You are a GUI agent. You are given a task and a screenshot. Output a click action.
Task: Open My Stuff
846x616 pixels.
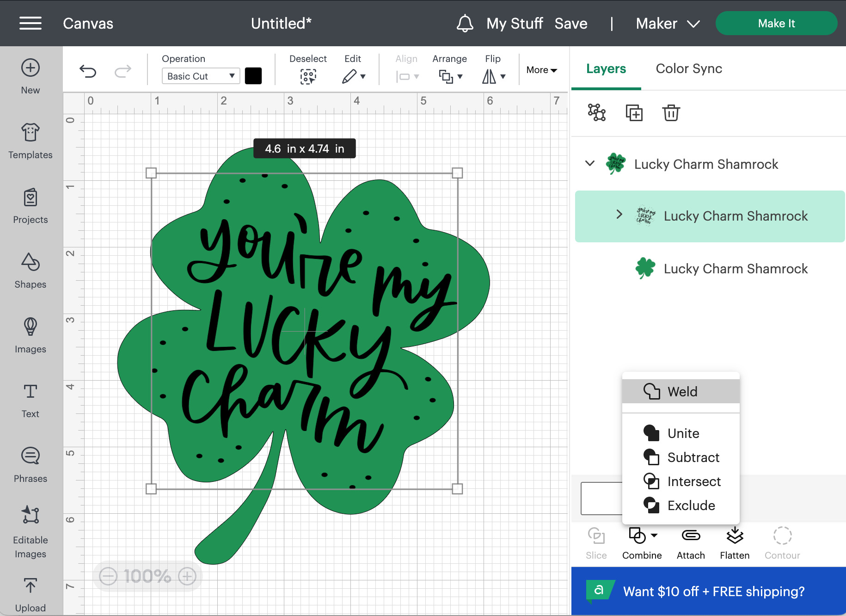pyautogui.click(x=515, y=23)
